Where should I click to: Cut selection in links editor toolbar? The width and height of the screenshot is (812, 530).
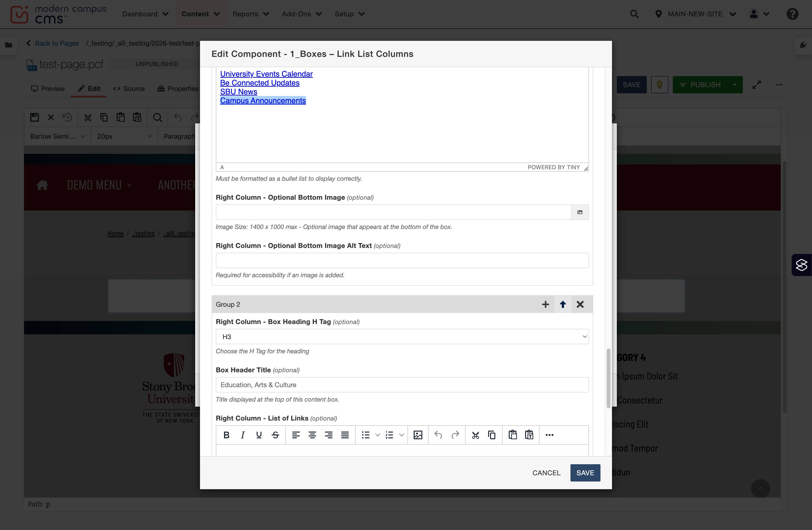coord(475,435)
